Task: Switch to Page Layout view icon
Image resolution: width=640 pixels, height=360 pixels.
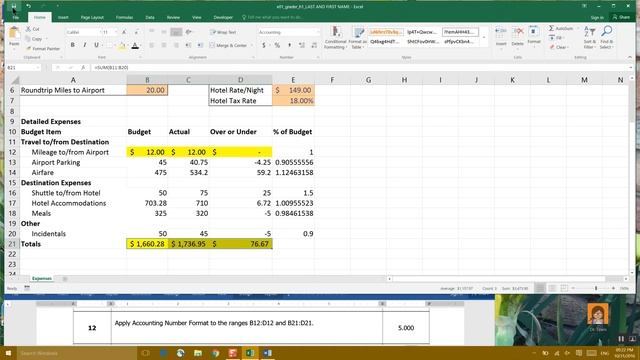Action: coord(552,289)
